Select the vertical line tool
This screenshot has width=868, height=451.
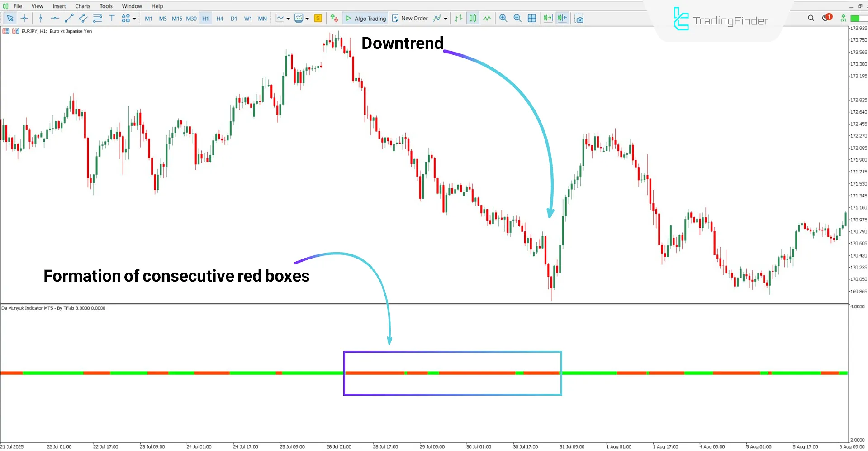click(x=41, y=18)
